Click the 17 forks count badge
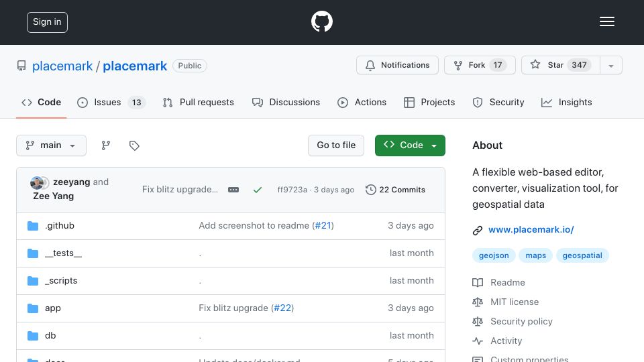 pyautogui.click(x=498, y=65)
